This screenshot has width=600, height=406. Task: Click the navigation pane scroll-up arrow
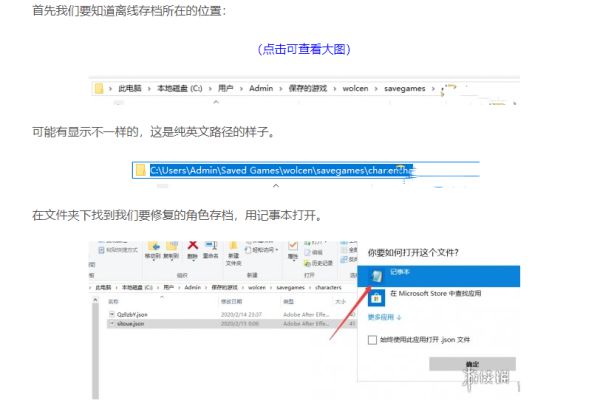click(95, 301)
